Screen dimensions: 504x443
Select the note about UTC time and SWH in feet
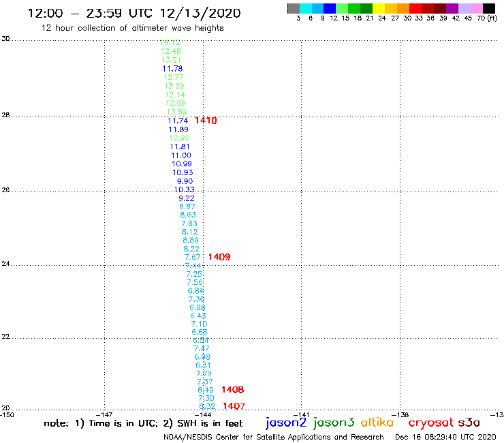[x=143, y=423]
